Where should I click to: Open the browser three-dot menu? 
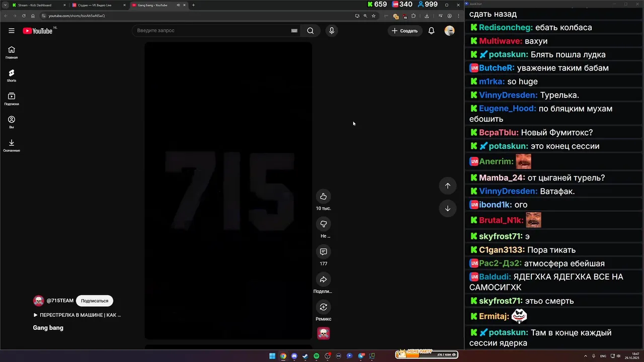coord(458,16)
